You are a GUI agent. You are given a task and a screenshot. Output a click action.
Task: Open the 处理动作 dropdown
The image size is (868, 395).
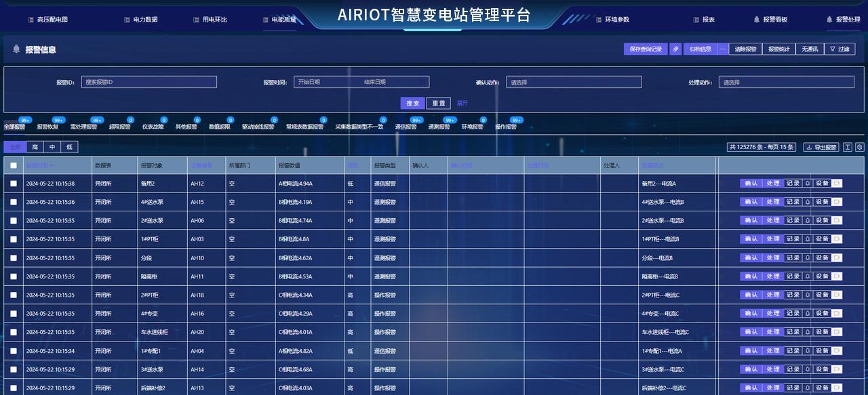coord(786,82)
